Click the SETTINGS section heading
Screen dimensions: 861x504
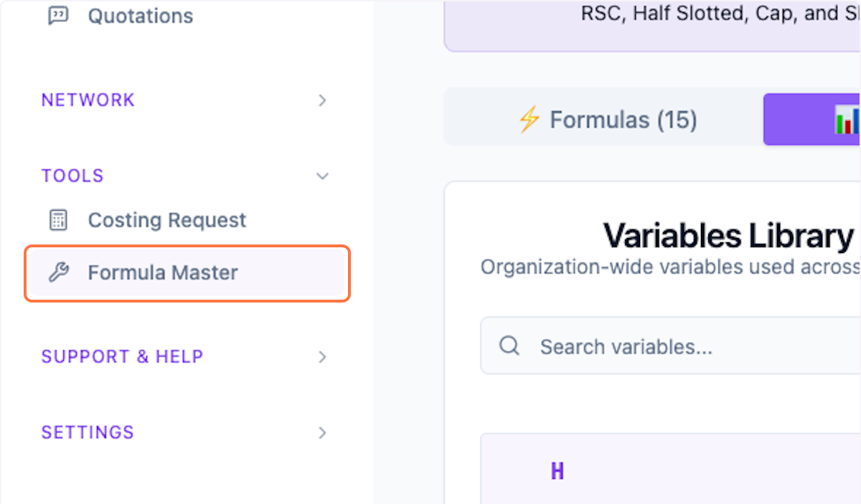point(88,432)
